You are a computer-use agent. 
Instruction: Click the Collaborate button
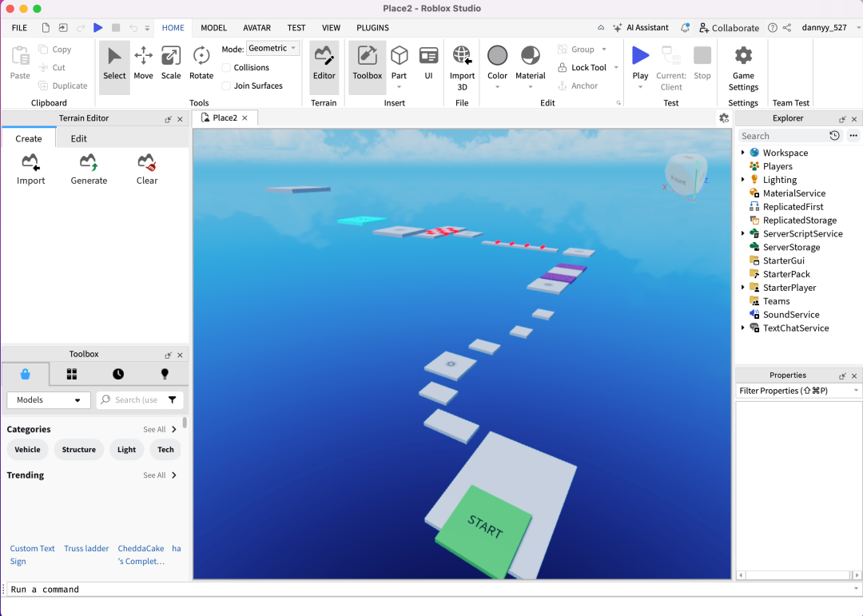tap(729, 27)
